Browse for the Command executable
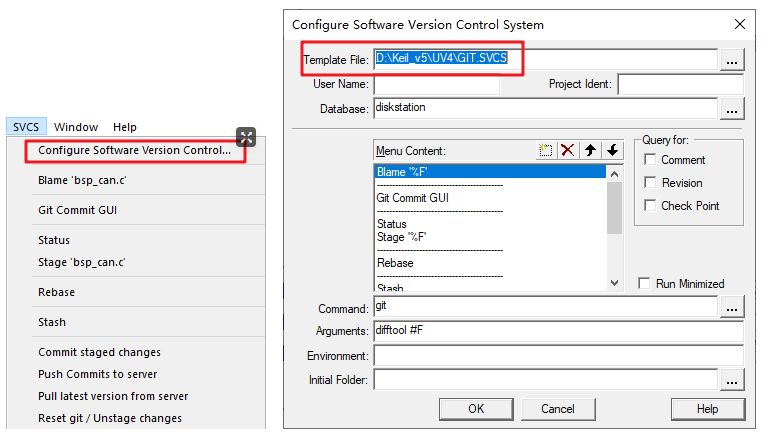This screenshot has width=768, height=445. (x=732, y=307)
